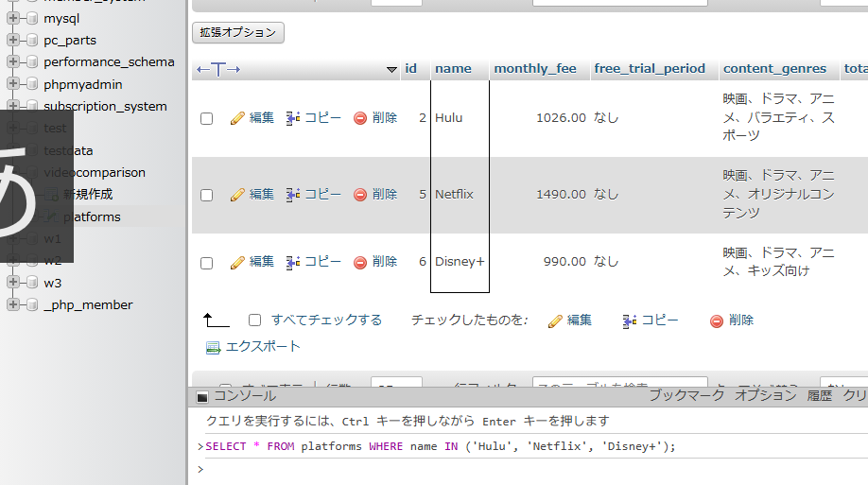Click the pencil edit icon for Hulu row
868x485 pixels.
tap(237, 118)
